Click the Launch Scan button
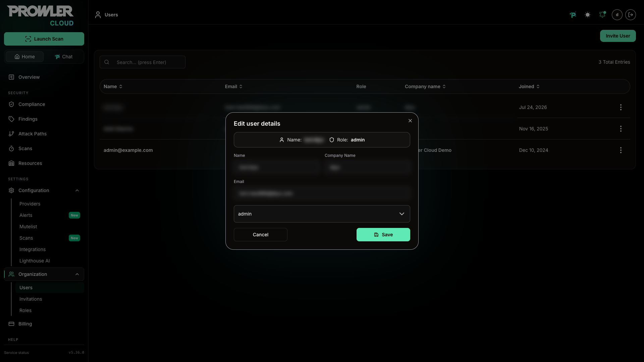Image resolution: width=644 pixels, height=362 pixels. [44, 39]
